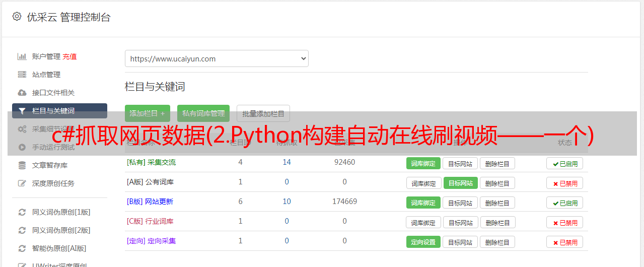Open 账户管理 in the sidebar
Image resolution: width=644 pixels, height=267 pixels.
click(46, 56)
